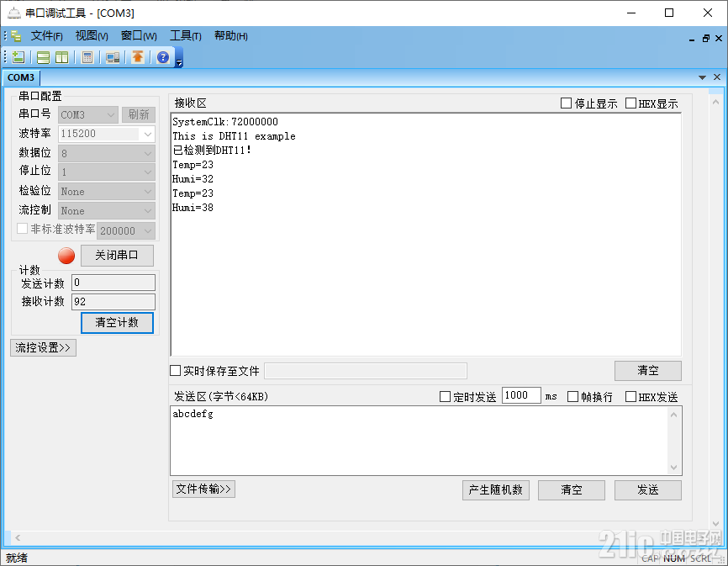This screenshot has height=566, width=728.
Task: Expand 文件传输>> panel
Action: tap(203, 489)
